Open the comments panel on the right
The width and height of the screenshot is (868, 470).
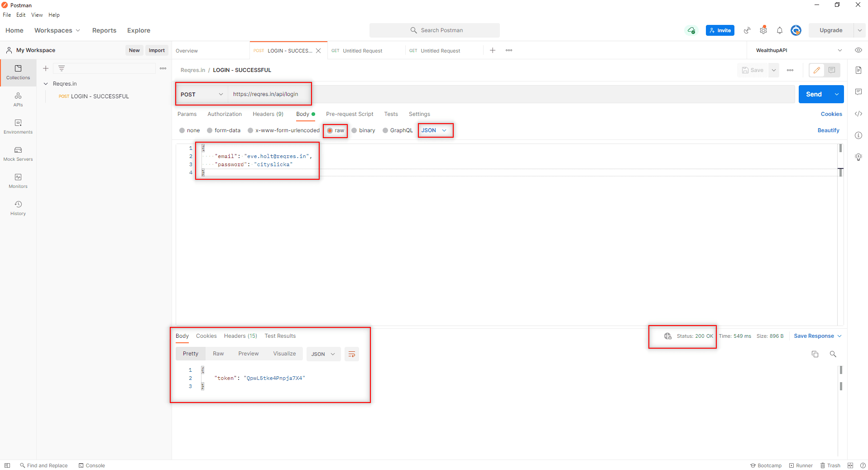tap(858, 91)
